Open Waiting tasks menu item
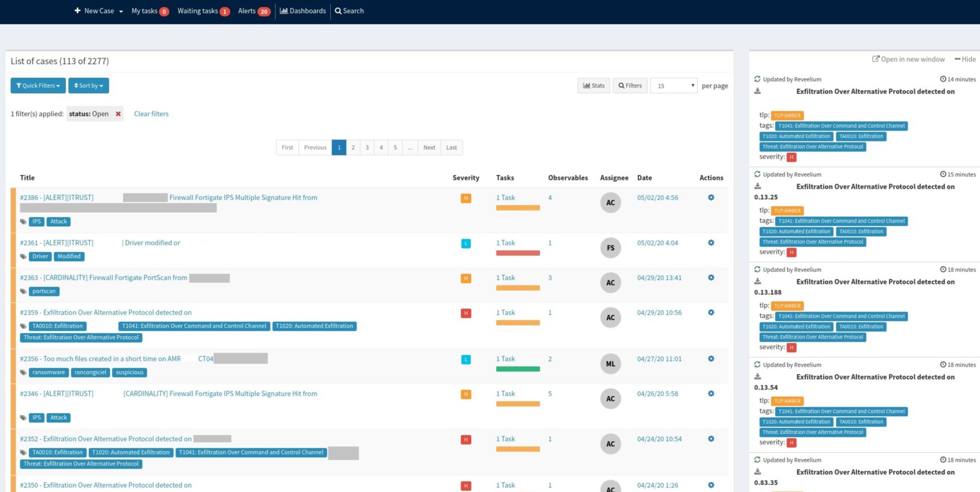Viewport: 980px width, 492px height. click(x=203, y=11)
